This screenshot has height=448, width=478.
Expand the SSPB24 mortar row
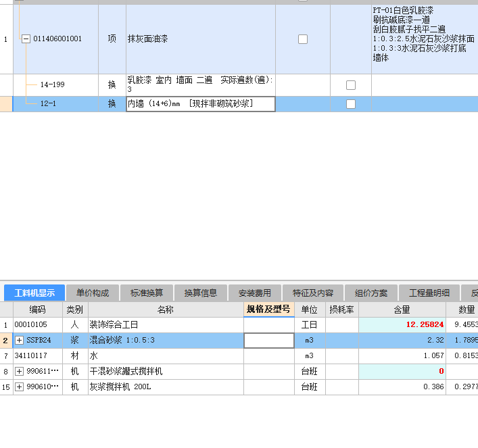[19, 341]
